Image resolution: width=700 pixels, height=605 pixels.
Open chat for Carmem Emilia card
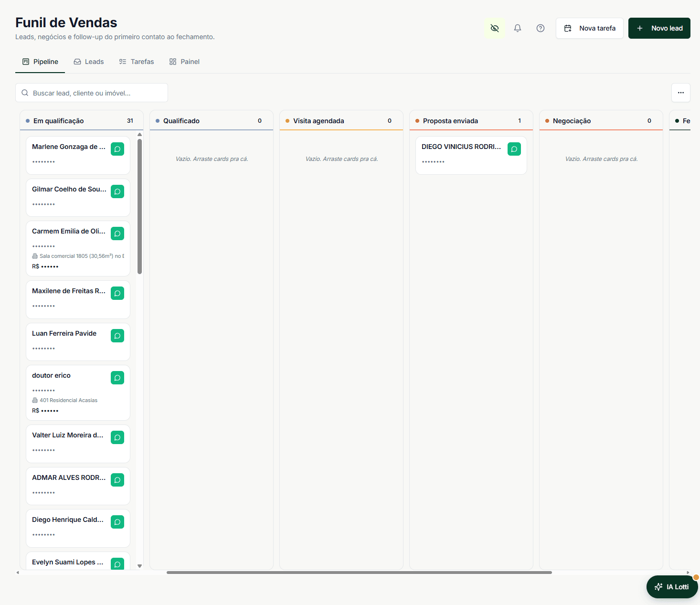click(117, 234)
